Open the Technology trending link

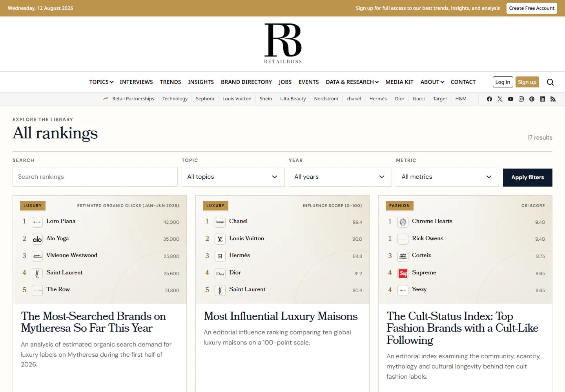click(175, 99)
